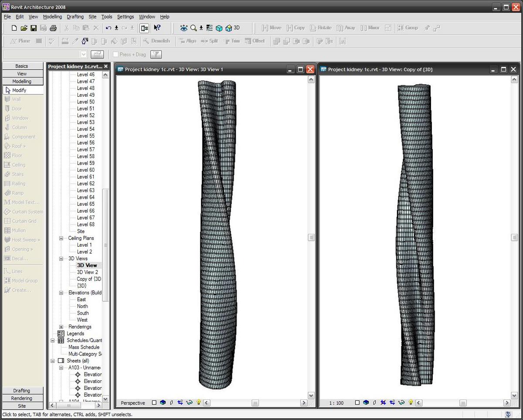Click the Thin Lines toolbar icon

(x=210, y=28)
